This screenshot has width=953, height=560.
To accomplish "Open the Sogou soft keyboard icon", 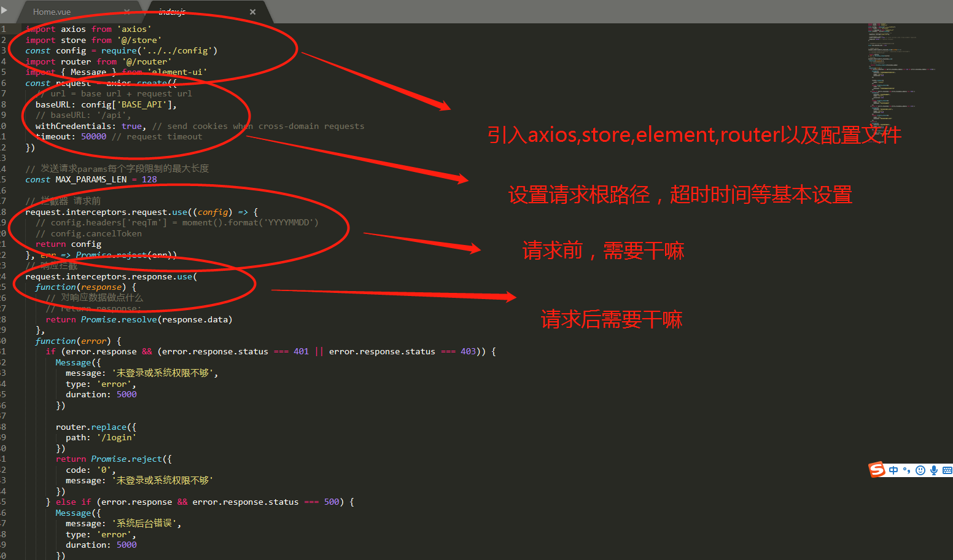I will (x=947, y=470).
